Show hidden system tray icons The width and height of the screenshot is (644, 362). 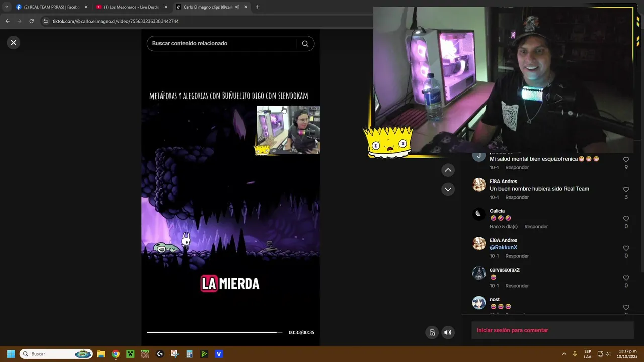pyautogui.click(x=564, y=354)
